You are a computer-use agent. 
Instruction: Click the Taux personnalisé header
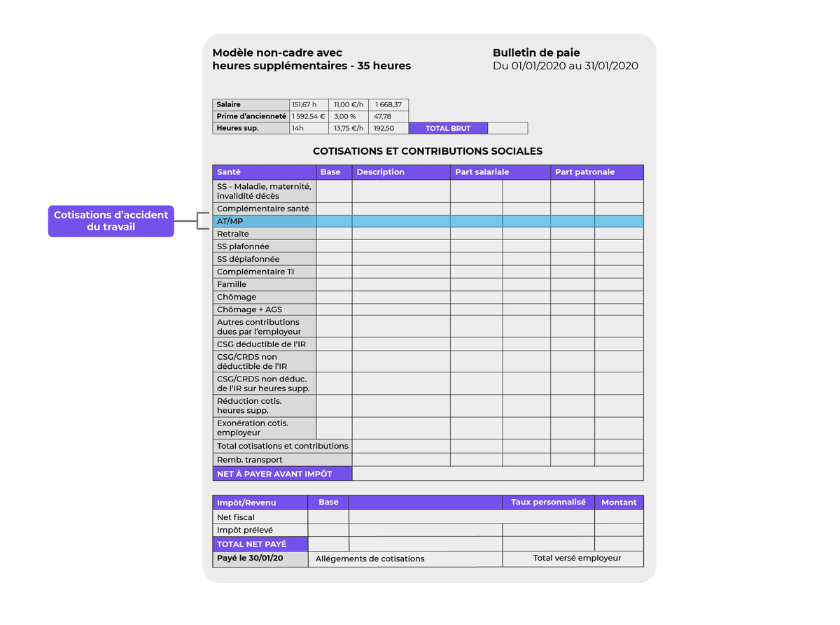(548, 503)
